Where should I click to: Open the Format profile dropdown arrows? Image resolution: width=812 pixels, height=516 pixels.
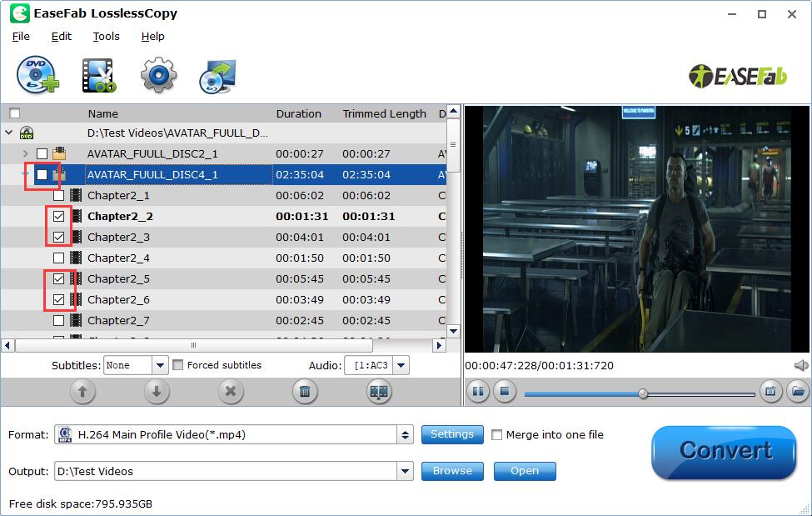coord(405,434)
